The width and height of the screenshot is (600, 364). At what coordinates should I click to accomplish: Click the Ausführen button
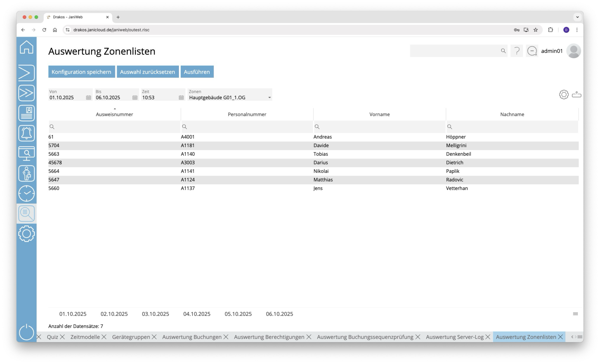coord(197,72)
